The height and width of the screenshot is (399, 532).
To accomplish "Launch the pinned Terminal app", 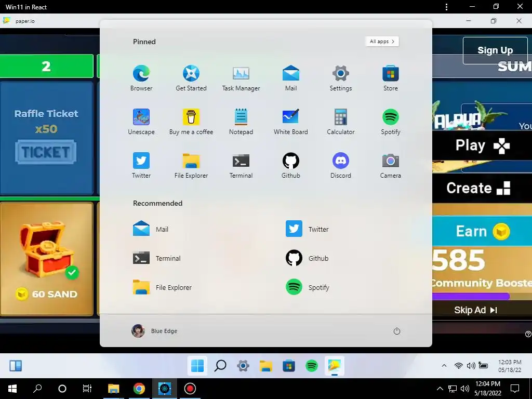I will coord(241,165).
